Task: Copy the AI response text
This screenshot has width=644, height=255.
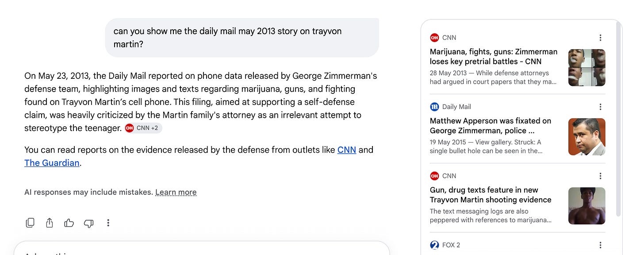Action: (30, 223)
